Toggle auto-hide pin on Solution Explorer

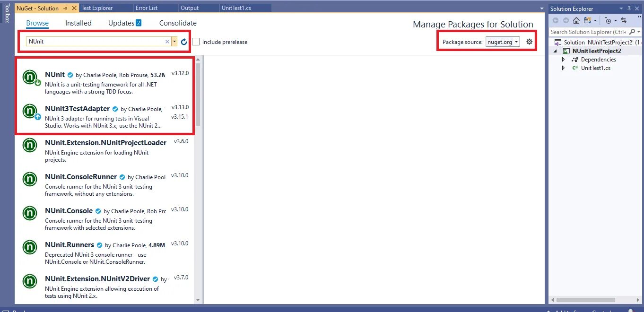629,9
